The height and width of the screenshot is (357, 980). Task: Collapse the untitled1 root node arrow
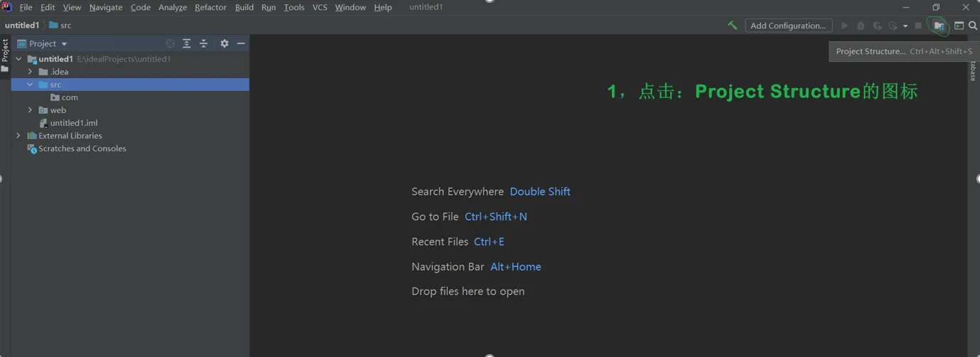coord(18,59)
